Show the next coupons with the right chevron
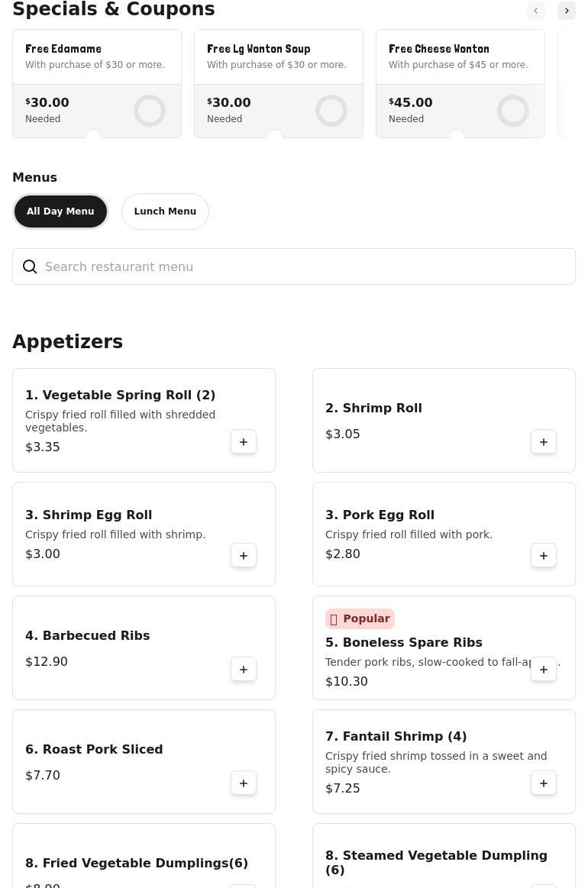Screen dimensions: 588x888 click(567, 11)
